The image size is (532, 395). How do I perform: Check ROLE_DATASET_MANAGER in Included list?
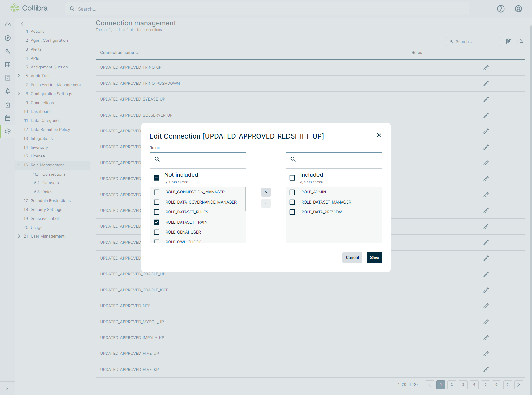292,202
